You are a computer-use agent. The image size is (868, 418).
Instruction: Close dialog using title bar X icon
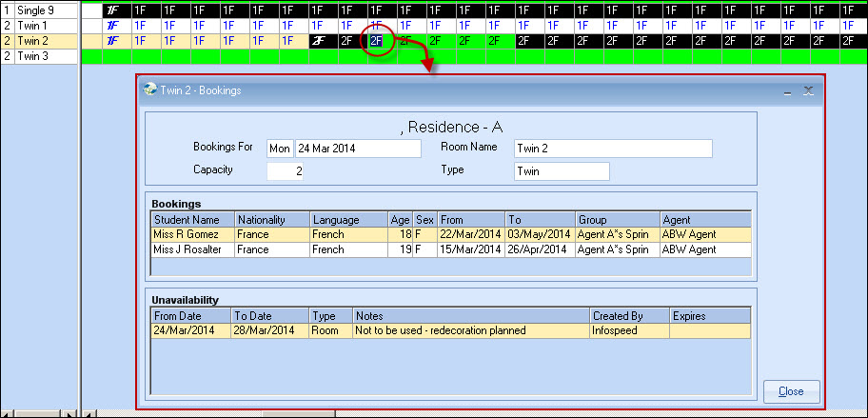click(x=808, y=91)
